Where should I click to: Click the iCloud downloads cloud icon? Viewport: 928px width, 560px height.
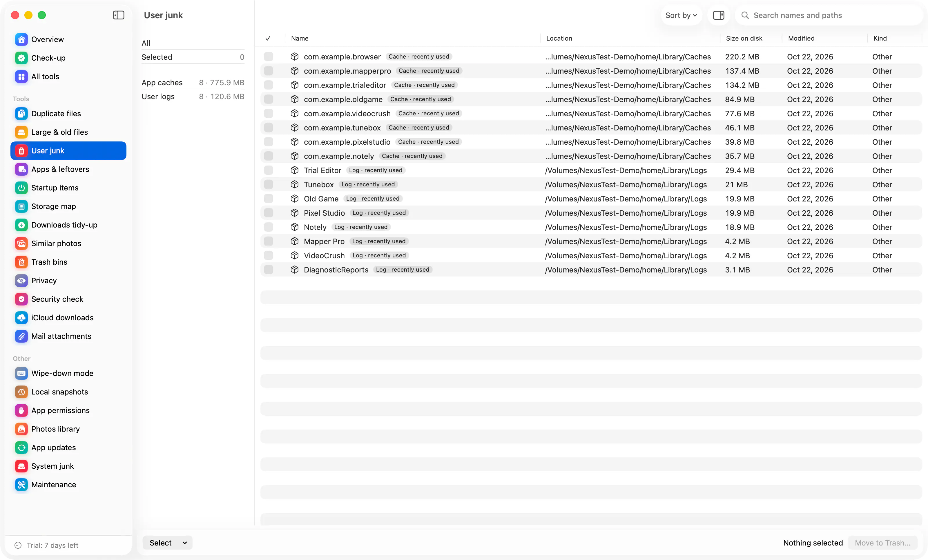pyautogui.click(x=21, y=318)
